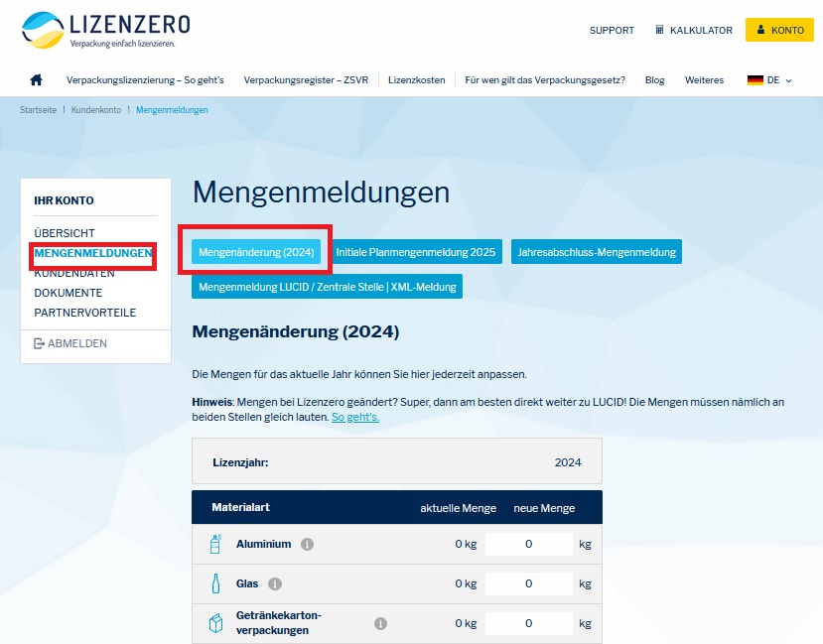Open Verpackungsregister – ZSVR menu item
Viewport: 823px width, 644px height.
tap(306, 80)
